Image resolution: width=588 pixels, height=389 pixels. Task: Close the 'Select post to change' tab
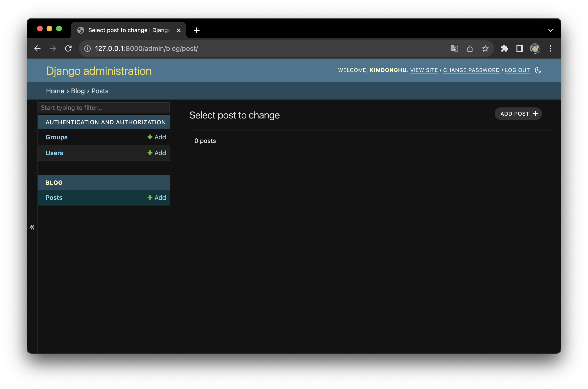pos(179,30)
